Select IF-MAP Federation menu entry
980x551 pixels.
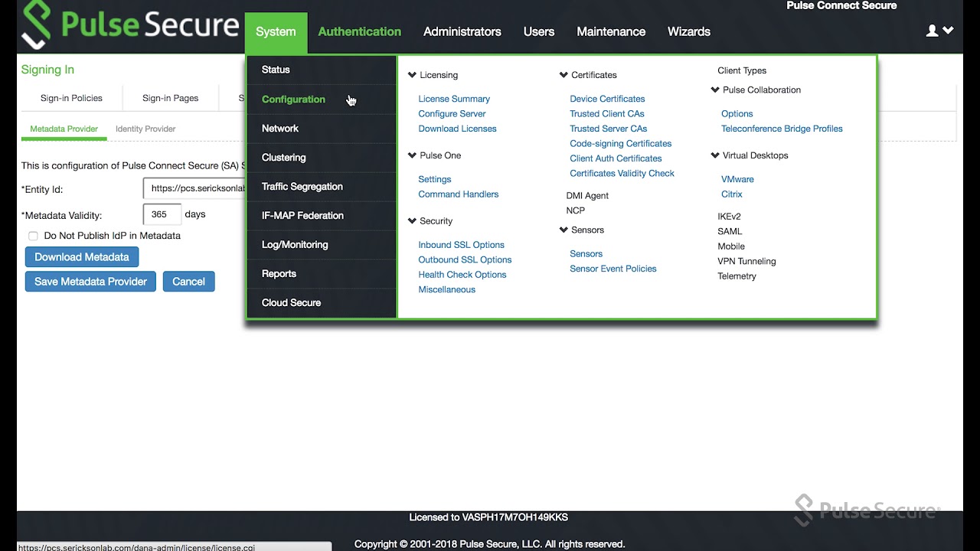click(x=322, y=216)
